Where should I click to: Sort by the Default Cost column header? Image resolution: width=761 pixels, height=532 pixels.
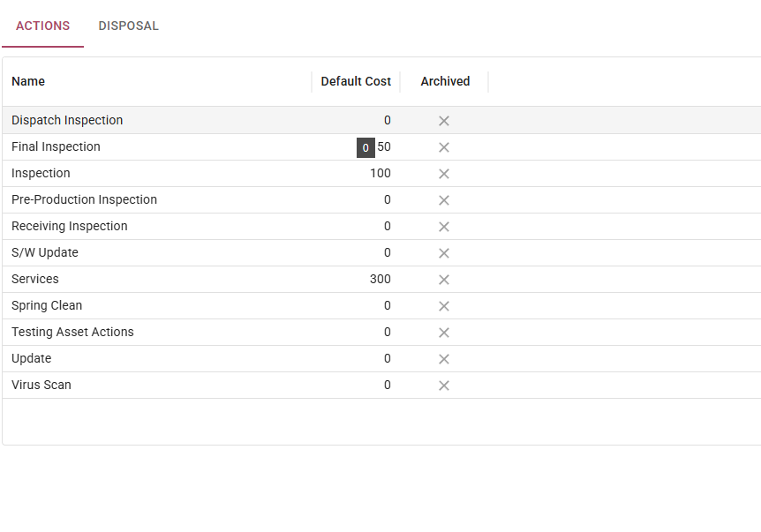pyautogui.click(x=355, y=81)
